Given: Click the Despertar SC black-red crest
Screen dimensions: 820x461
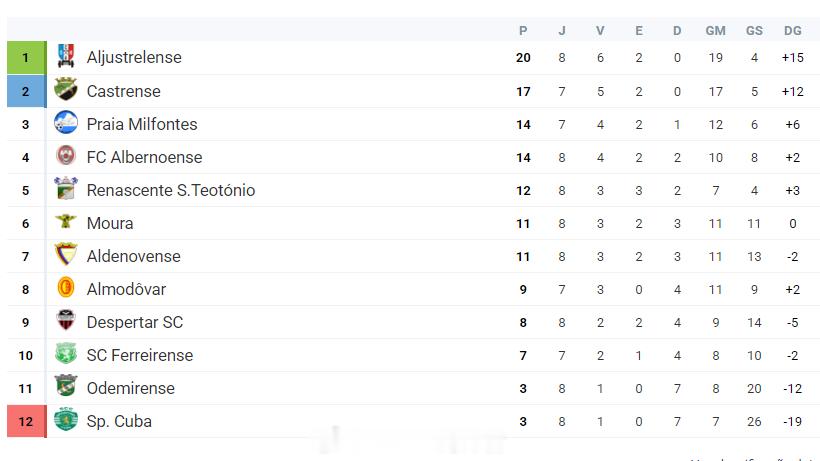Looking at the screenshot, I should tap(66, 321).
